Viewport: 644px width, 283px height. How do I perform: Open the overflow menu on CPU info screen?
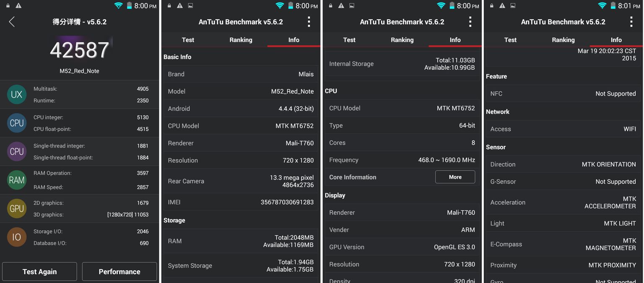click(470, 22)
